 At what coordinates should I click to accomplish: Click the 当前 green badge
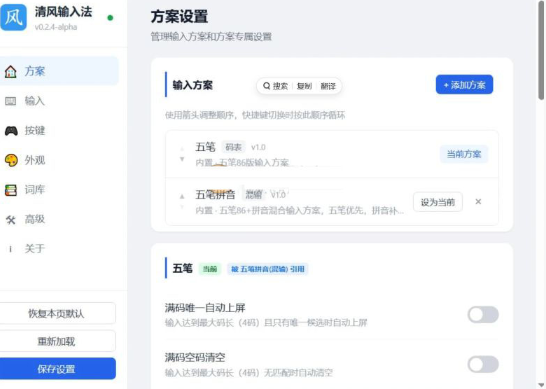click(210, 269)
